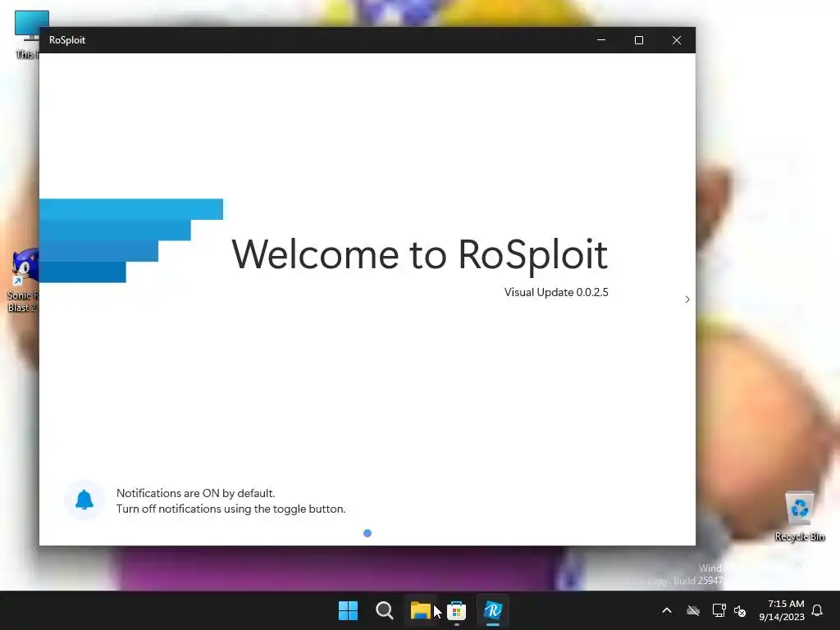The width and height of the screenshot is (840, 630).
Task: Go to next page using right chevron
Action: click(687, 299)
